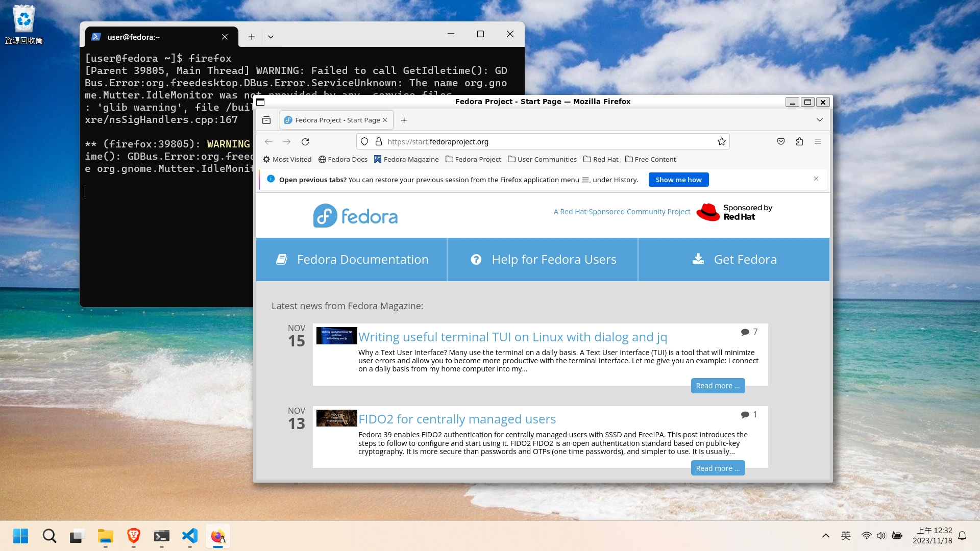Viewport: 980px width, 551px height.
Task: Click the tracking protection shield icon
Action: 364,142
